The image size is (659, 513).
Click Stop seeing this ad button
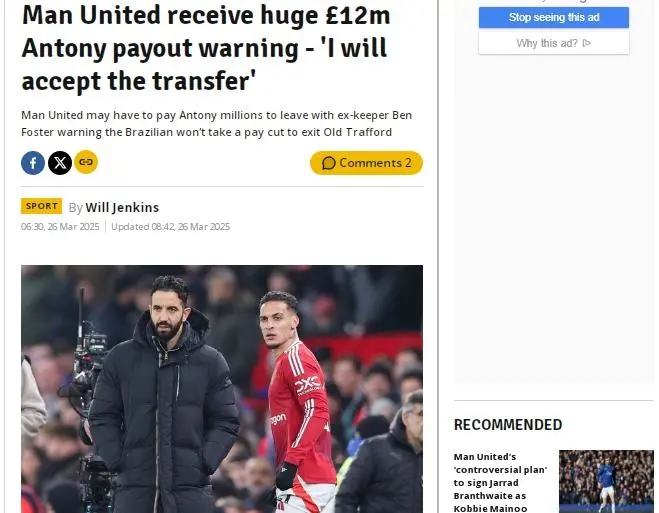coord(554,18)
